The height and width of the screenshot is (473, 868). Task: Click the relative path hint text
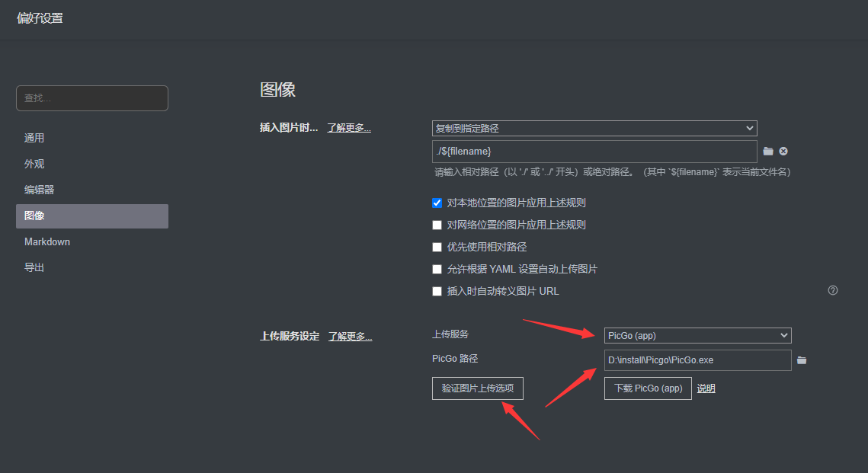(x=612, y=172)
